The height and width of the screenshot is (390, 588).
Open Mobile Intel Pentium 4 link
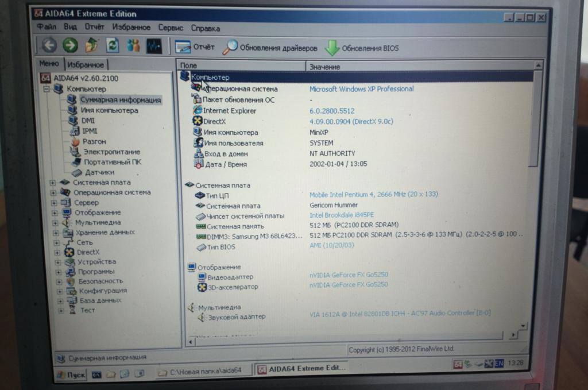tap(374, 194)
